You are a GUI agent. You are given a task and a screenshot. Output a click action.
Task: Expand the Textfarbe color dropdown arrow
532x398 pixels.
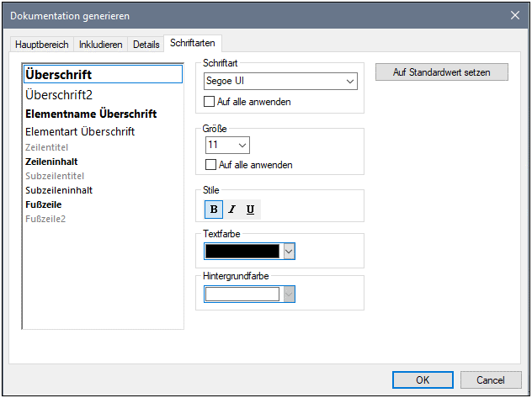coord(289,251)
